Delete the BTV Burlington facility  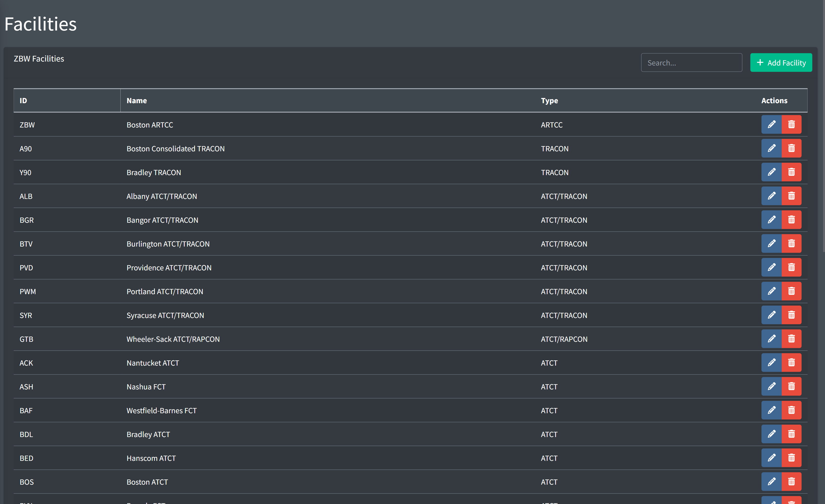click(791, 243)
